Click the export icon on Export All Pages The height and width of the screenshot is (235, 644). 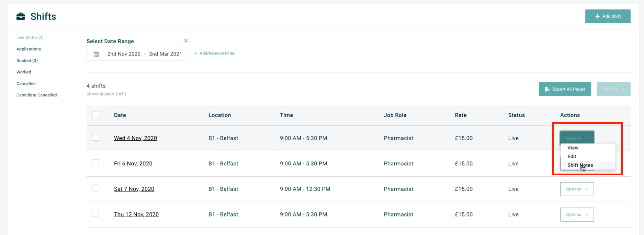pyautogui.click(x=547, y=89)
